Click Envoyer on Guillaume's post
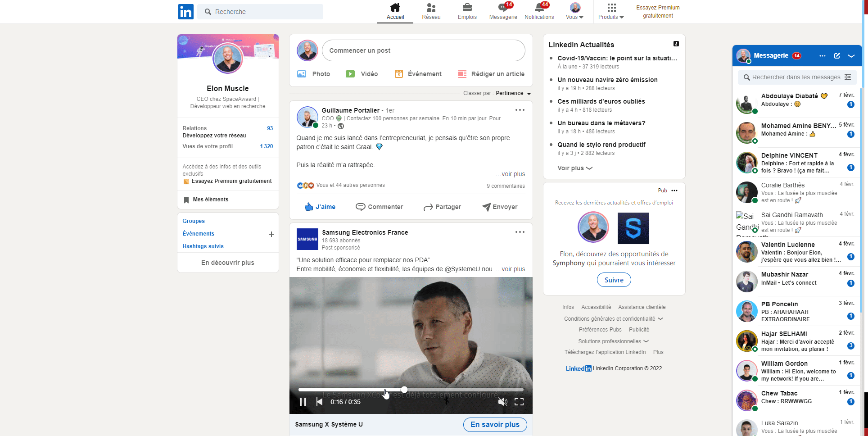The height and width of the screenshot is (436, 868). 500,207
